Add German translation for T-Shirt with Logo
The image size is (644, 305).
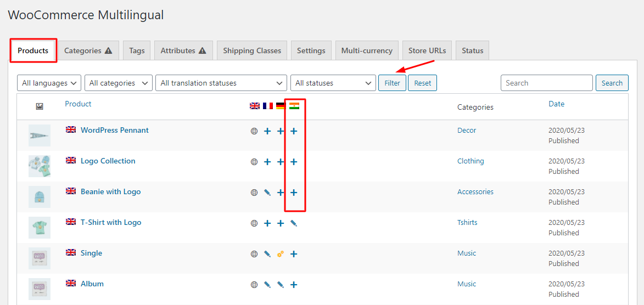tap(281, 223)
